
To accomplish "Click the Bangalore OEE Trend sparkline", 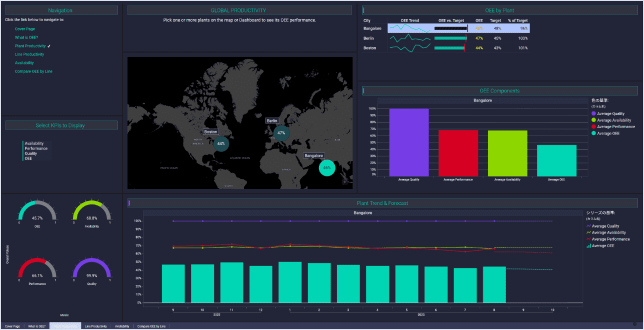I will coord(410,28).
